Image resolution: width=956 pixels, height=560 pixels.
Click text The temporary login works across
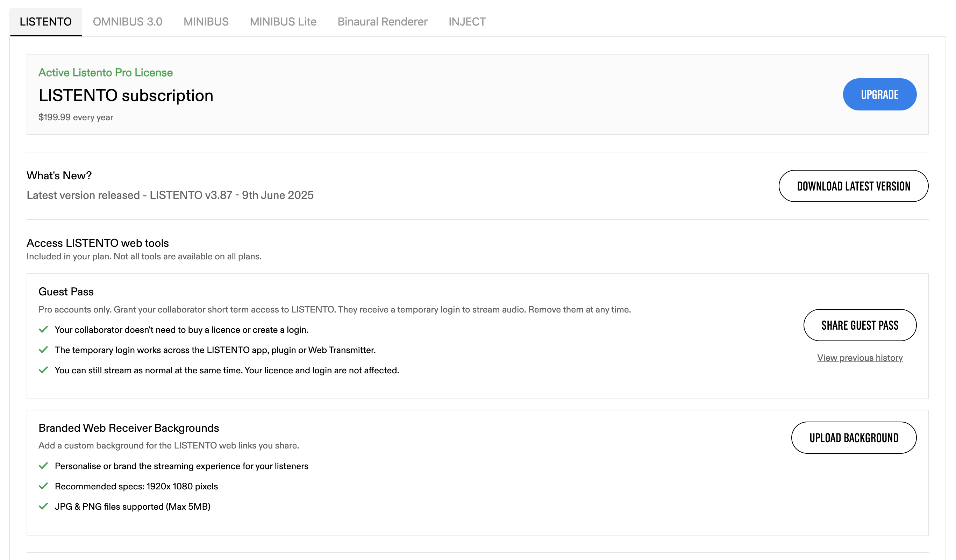215,350
